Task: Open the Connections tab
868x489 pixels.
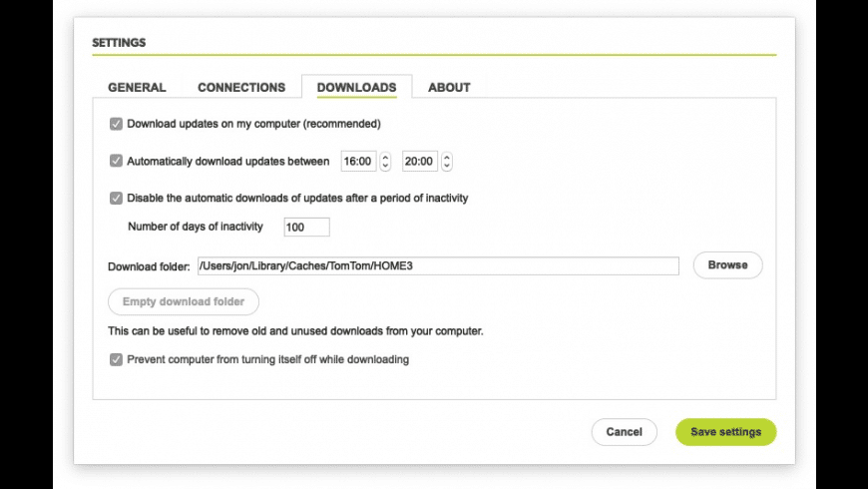Action: point(241,88)
